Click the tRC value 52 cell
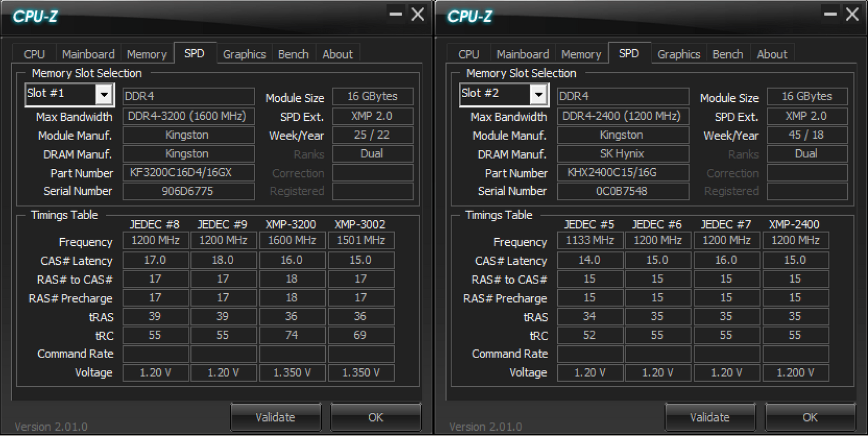868x436 pixels. click(590, 335)
